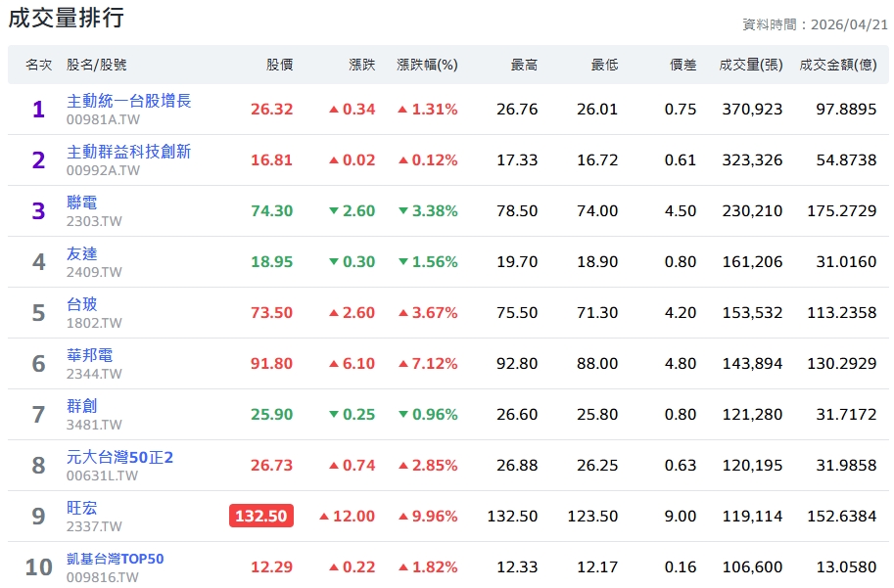Click the up arrow beside 12.00 change
This screenshot has width=894, height=588.
[x=324, y=517]
